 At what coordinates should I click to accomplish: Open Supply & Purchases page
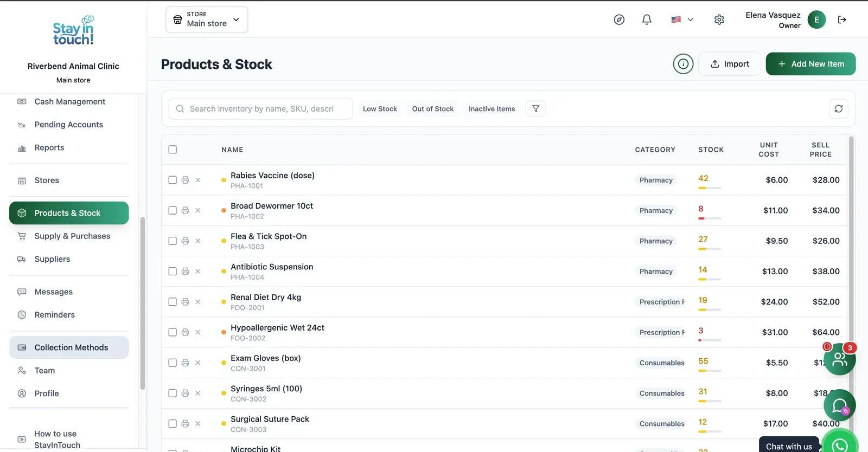69,236
